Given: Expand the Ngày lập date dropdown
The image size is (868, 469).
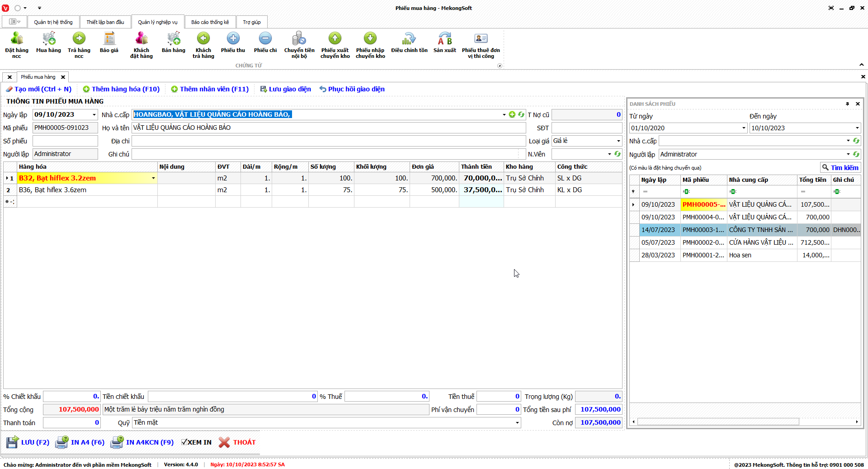Looking at the screenshot, I should (x=94, y=115).
